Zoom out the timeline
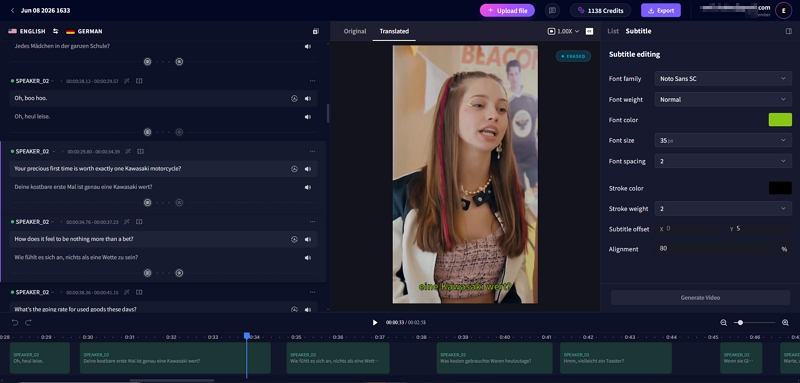The width and height of the screenshot is (800, 383). 723,322
